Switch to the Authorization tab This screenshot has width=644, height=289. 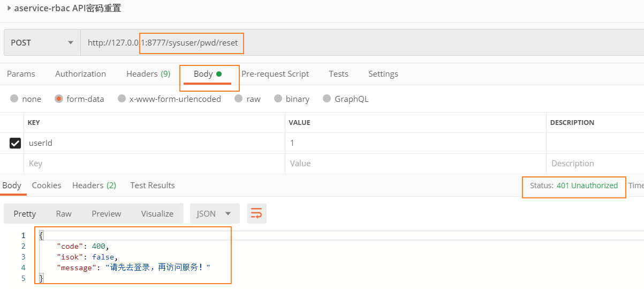pyautogui.click(x=80, y=74)
